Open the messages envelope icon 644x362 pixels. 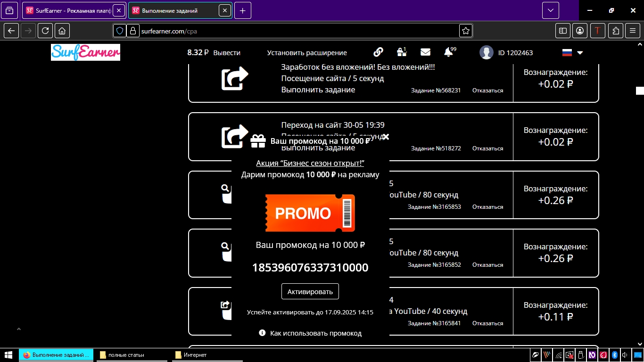point(425,52)
